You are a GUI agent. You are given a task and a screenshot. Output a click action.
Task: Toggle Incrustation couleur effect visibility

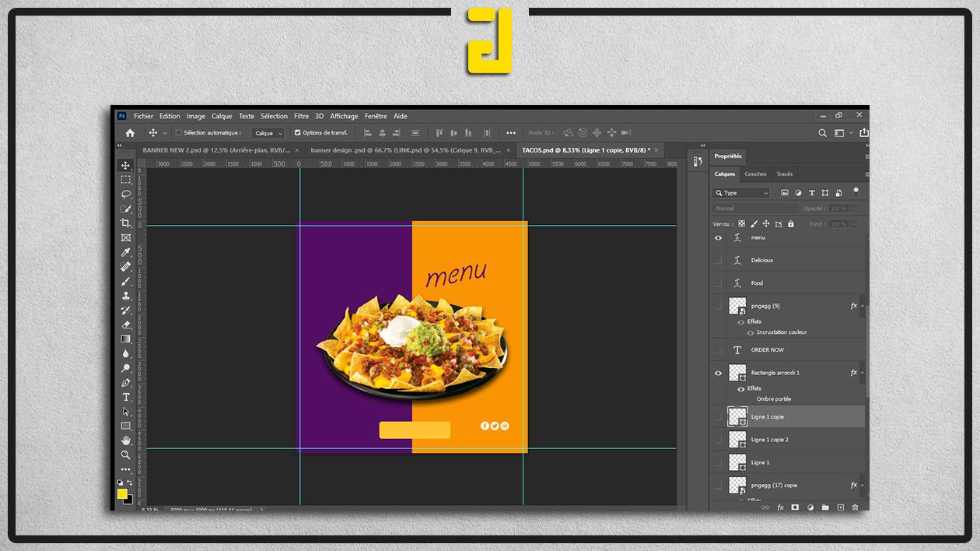[751, 332]
